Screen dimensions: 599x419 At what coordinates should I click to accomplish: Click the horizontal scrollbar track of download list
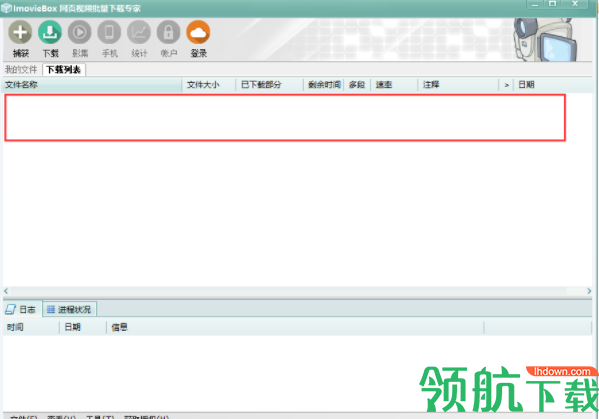pos(297,291)
